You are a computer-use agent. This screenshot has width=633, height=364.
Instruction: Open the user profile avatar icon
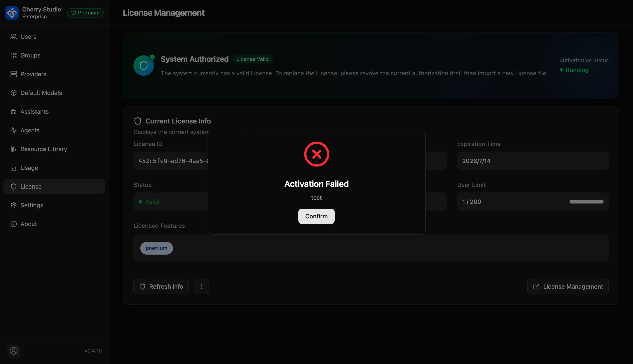tap(13, 351)
